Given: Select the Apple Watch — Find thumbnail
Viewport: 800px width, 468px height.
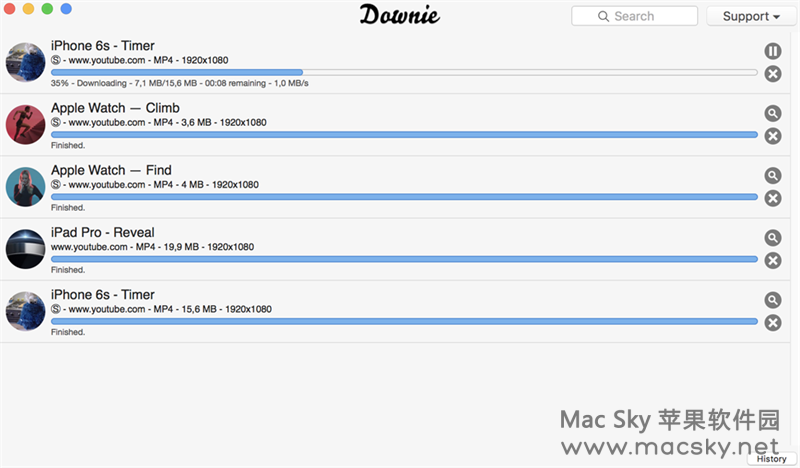Looking at the screenshot, I should coord(26,187).
